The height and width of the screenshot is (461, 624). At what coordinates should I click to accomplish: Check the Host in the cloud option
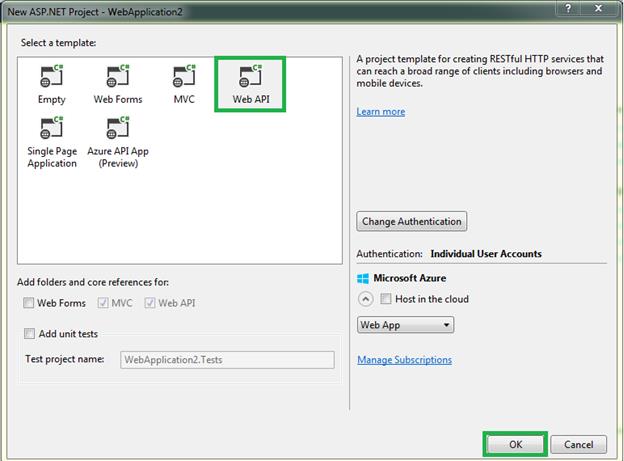click(386, 299)
